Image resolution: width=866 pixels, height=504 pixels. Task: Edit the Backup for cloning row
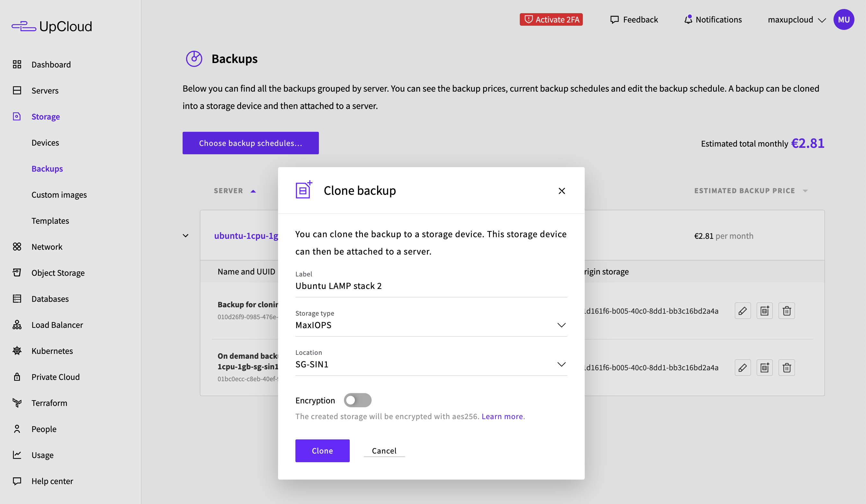point(743,311)
